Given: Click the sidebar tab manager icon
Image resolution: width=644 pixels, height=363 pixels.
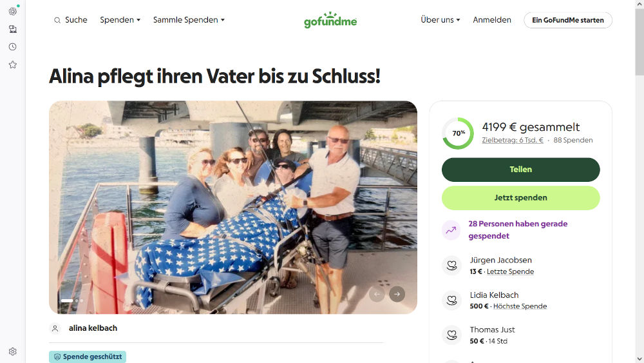Looking at the screenshot, I should (x=13, y=29).
